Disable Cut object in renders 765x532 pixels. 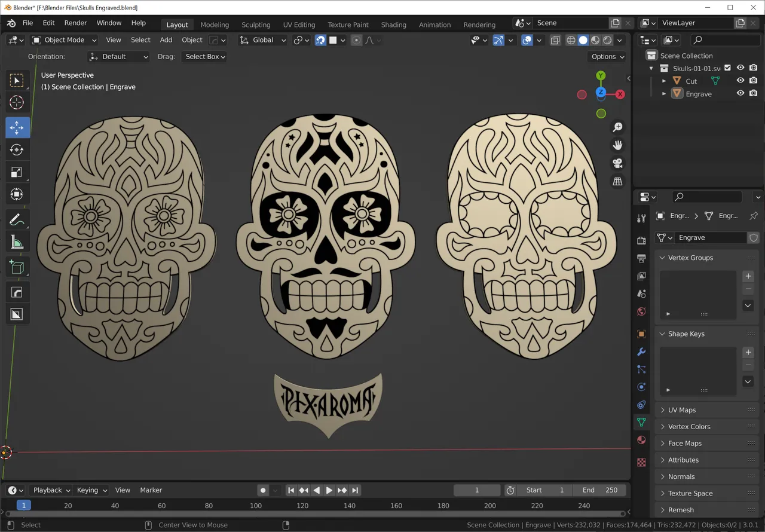pyautogui.click(x=753, y=81)
